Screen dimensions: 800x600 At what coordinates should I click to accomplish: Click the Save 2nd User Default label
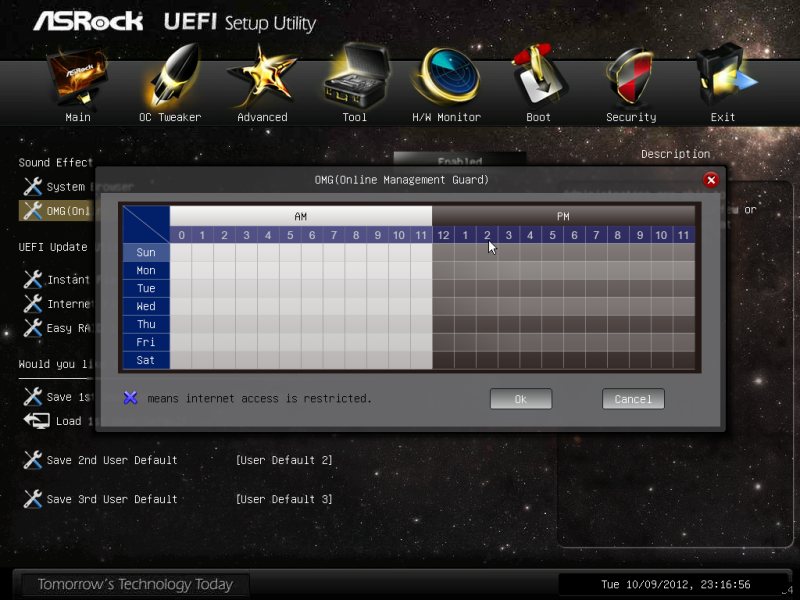pyautogui.click(x=112, y=460)
